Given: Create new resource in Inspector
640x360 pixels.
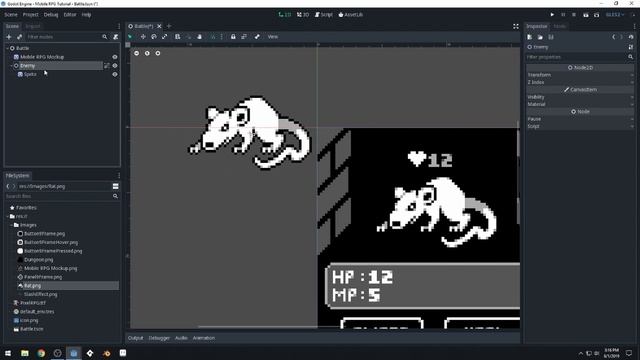Looking at the screenshot, I should pos(529,37).
